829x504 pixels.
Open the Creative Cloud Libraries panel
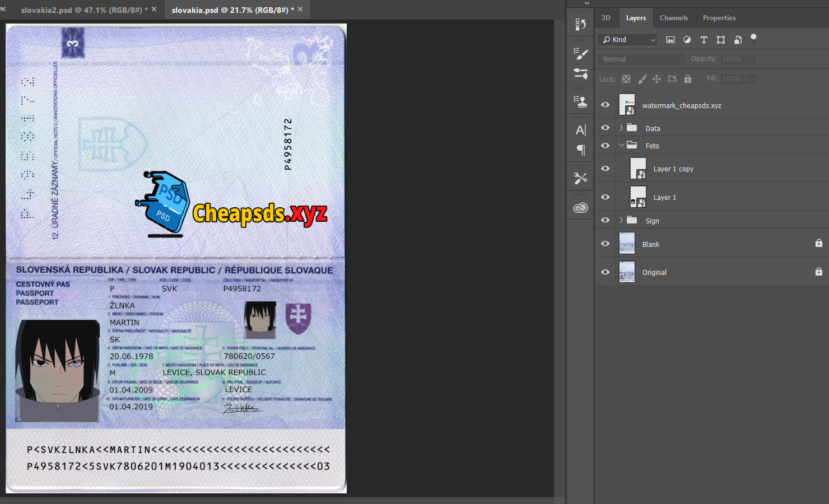point(580,208)
